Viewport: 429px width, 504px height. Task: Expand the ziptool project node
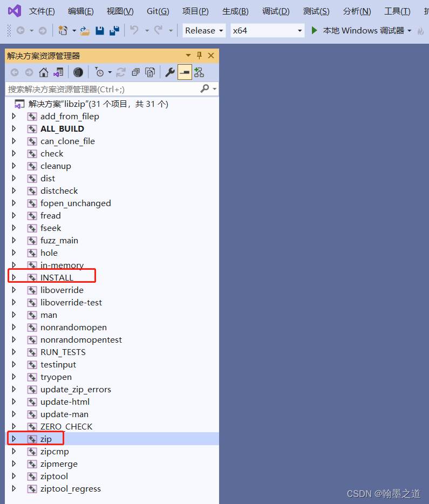(14, 476)
